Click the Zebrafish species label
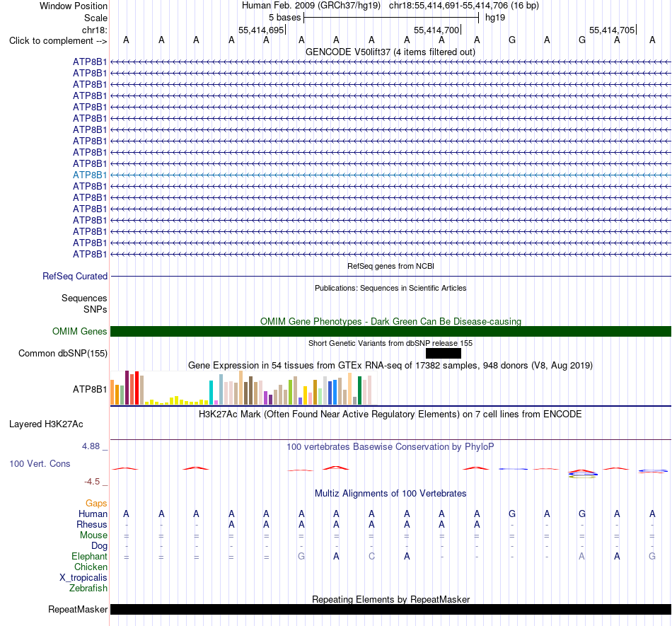This screenshot has width=672, height=626. [x=88, y=589]
